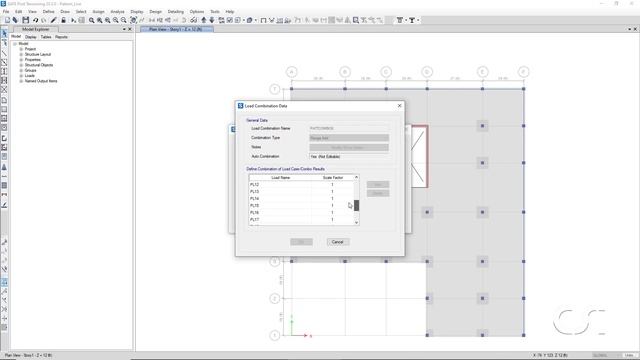Click the Load Name column header
Screen dimensions: 640x360
tap(280, 178)
